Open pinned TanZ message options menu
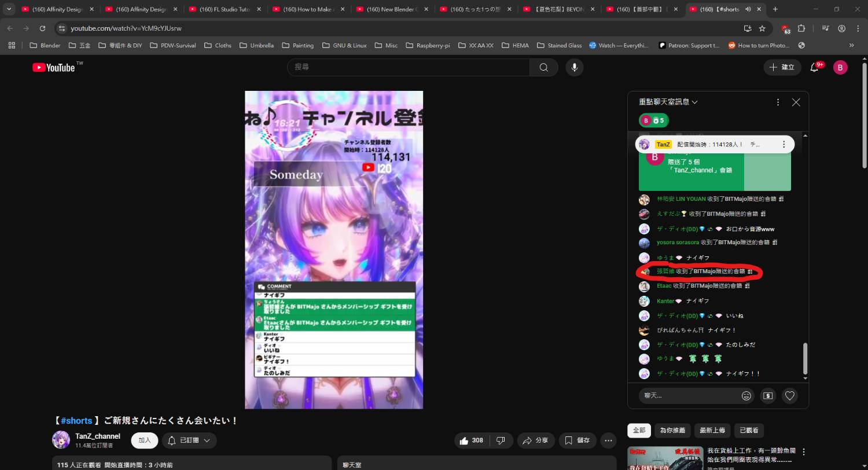The height and width of the screenshot is (470, 868). [784, 144]
